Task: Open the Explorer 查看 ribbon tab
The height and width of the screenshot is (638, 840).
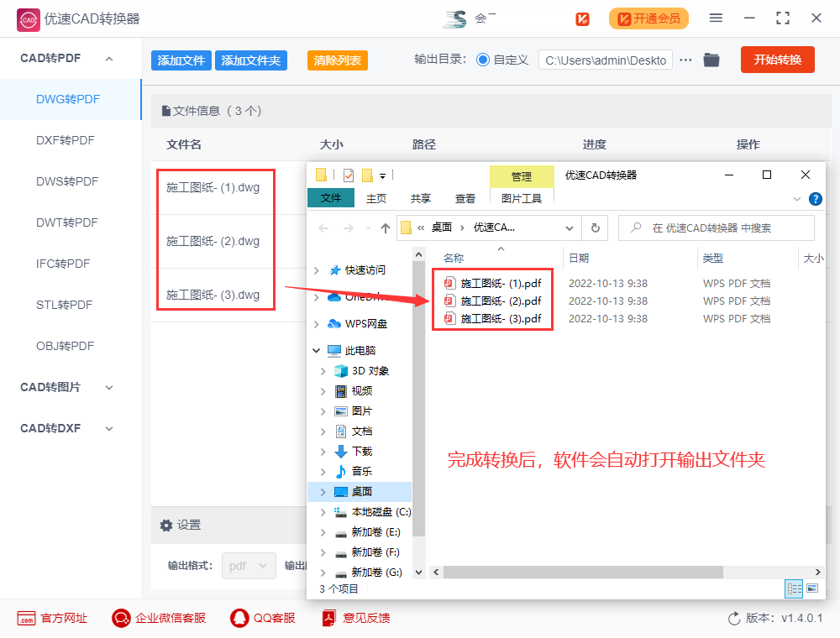Action: click(x=465, y=199)
